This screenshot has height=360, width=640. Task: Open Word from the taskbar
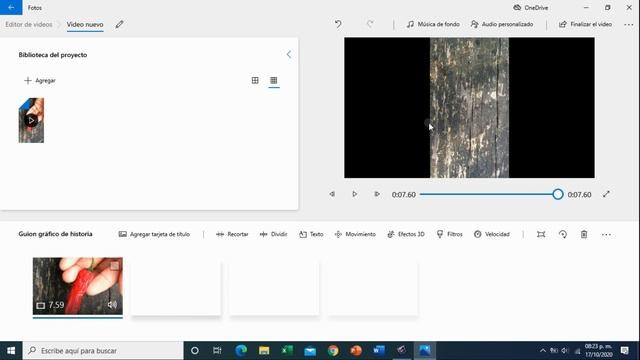[x=379, y=351]
